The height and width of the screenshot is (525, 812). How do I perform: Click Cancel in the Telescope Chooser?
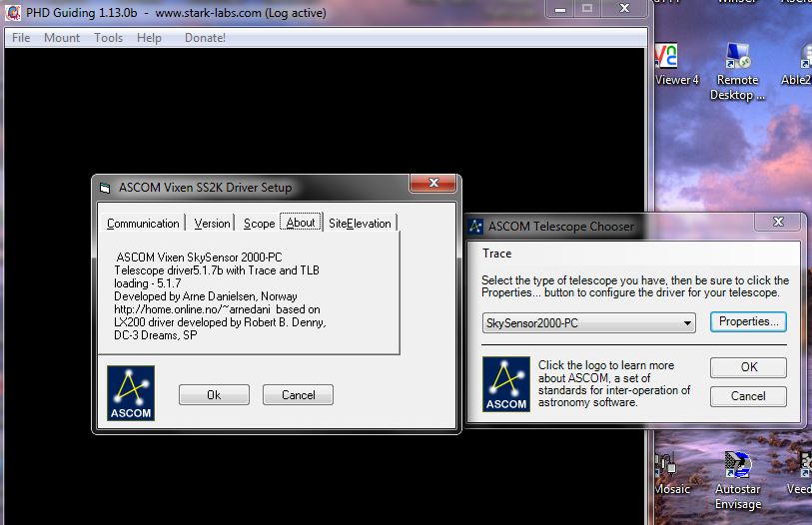click(x=748, y=396)
